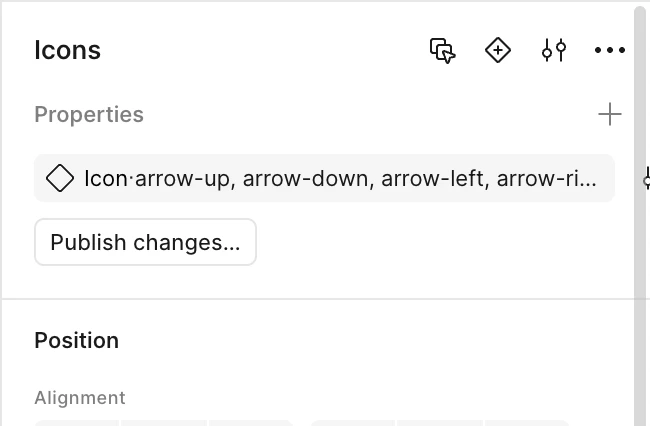
Task: Click the panel's vertical scrollbar
Action: 640,215
